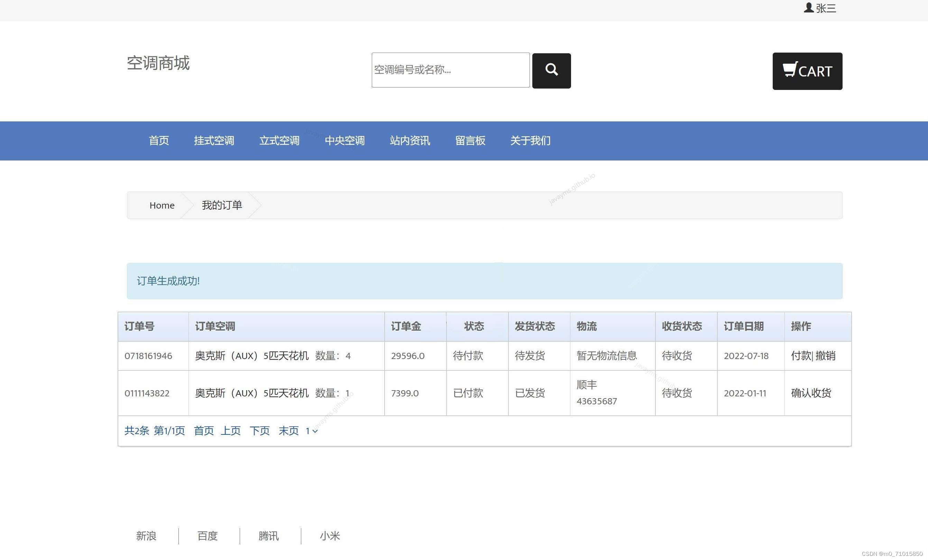Select order number 0718161946 text
This screenshot has height=560, width=928.
pos(148,356)
